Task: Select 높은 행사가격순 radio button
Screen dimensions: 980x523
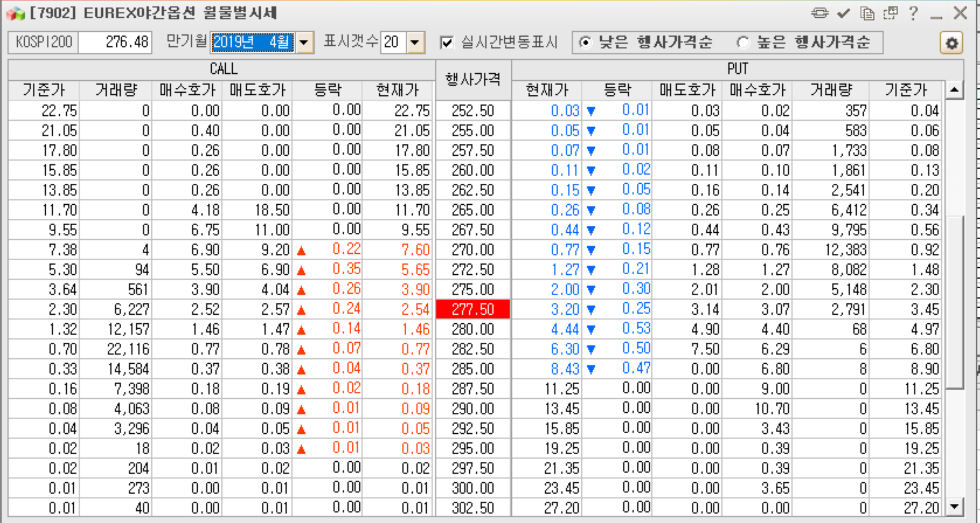Action: [x=743, y=43]
